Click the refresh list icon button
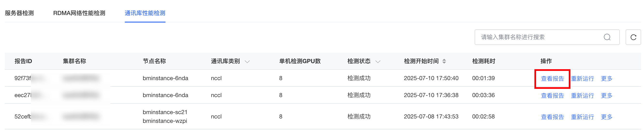 (x=633, y=37)
